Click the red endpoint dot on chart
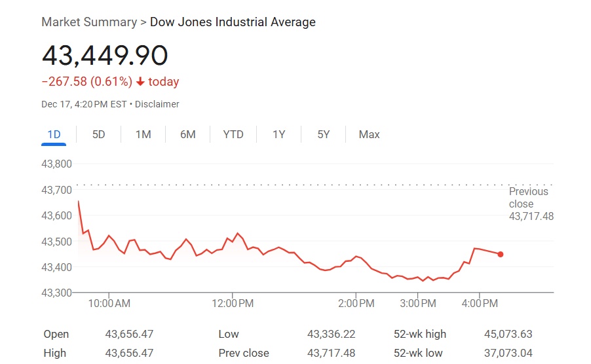 (501, 254)
